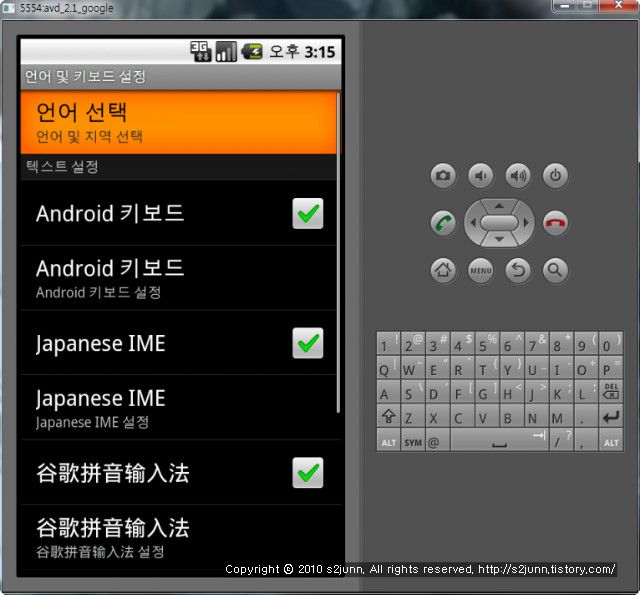The width and height of the screenshot is (640, 595).
Task: Open 언어 선택 language selection
Action: [x=179, y=123]
